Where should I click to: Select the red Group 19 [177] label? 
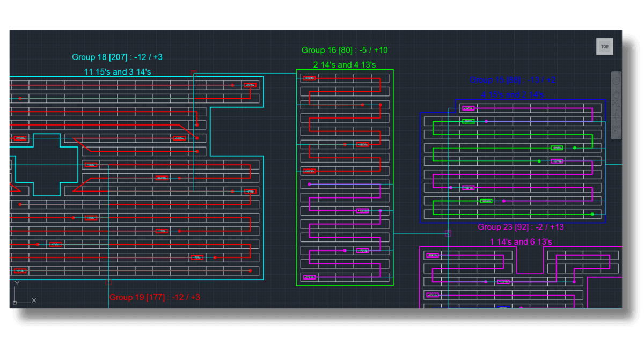click(x=155, y=297)
